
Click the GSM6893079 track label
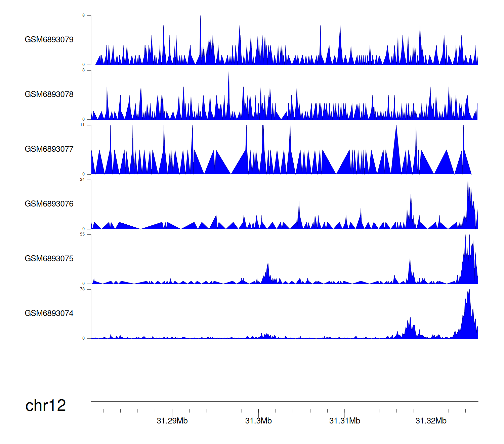click(x=49, y=40)
